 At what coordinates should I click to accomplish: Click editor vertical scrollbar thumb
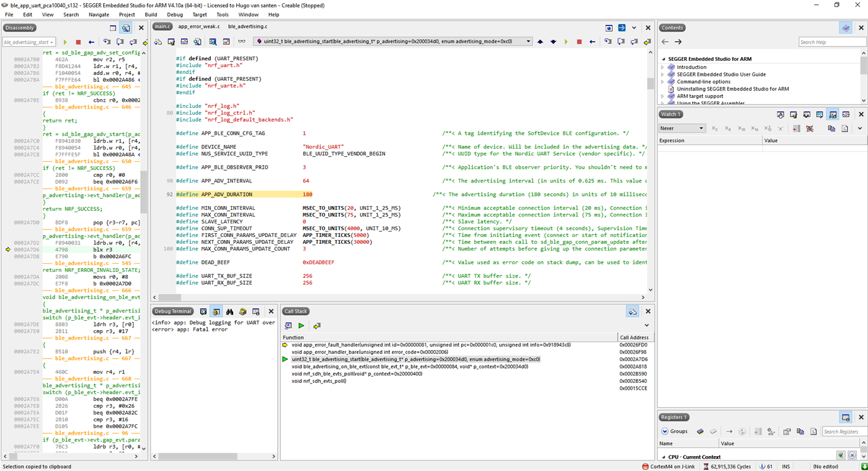tap(650, 83)
